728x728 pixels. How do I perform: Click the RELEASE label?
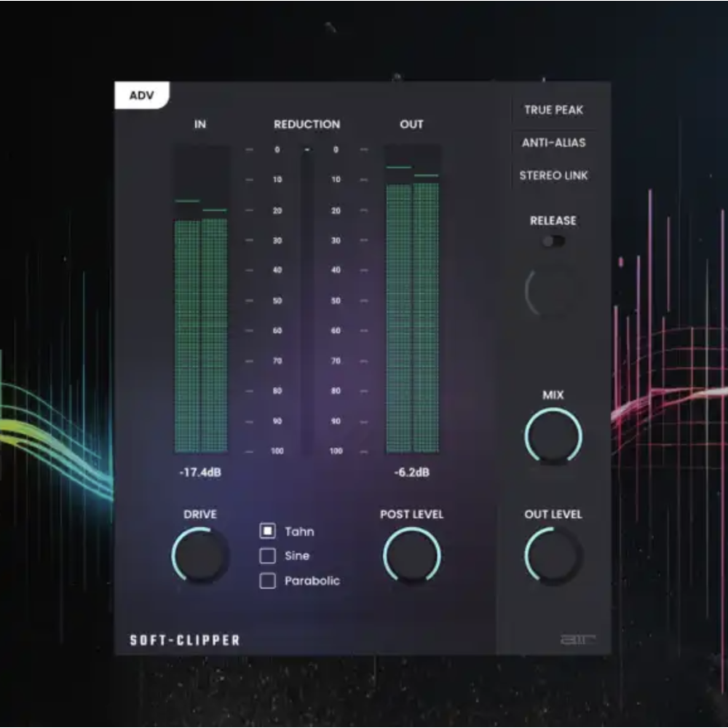[553, 221]
